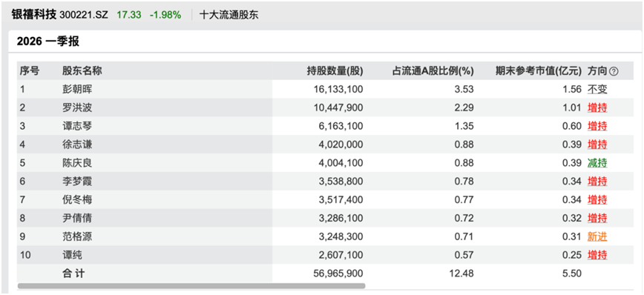Open the 新进 link for 范格源
This screenshot has height=295, width=644.
point(597,236)
